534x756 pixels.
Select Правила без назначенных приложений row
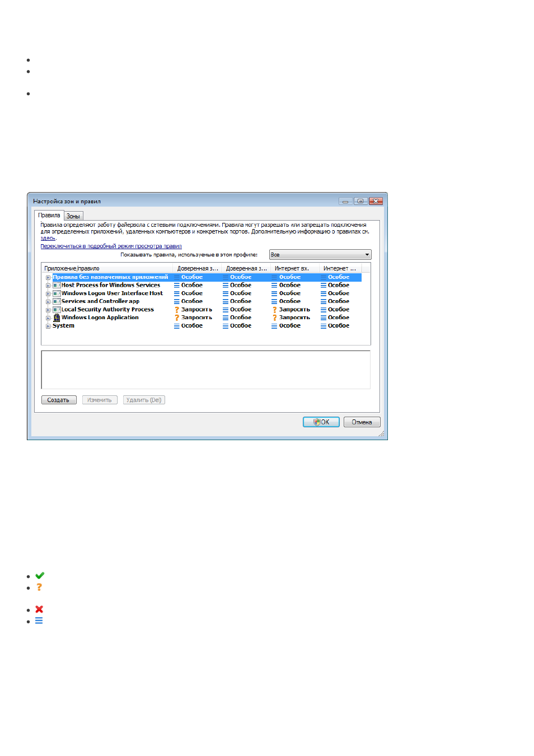(x=207, y=277)
